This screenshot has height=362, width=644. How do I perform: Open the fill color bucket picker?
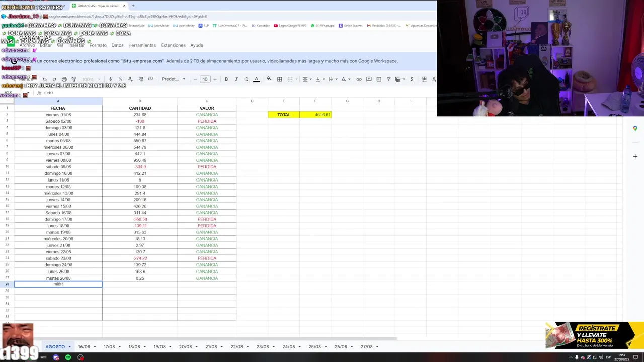point(269,79)
